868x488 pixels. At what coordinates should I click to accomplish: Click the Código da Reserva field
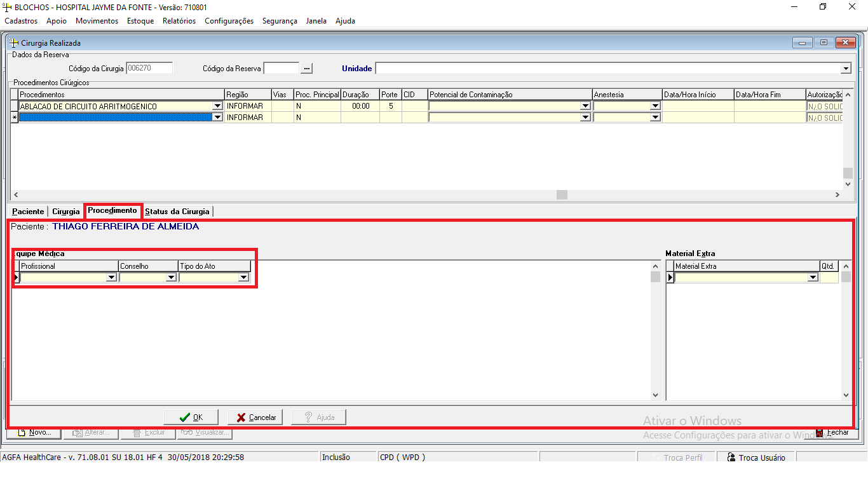click(281, 68)
